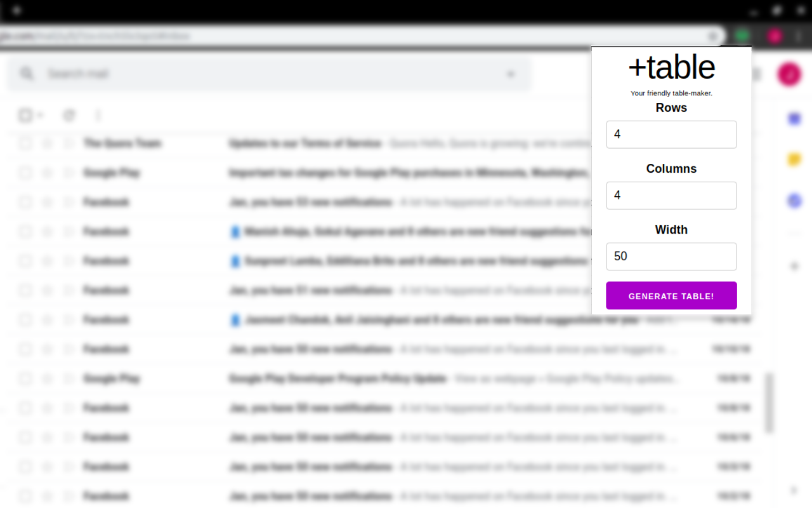Open email Updates to our Terms of Service
The width and height of the screenshot is (812, 508).
click(305, 144)
